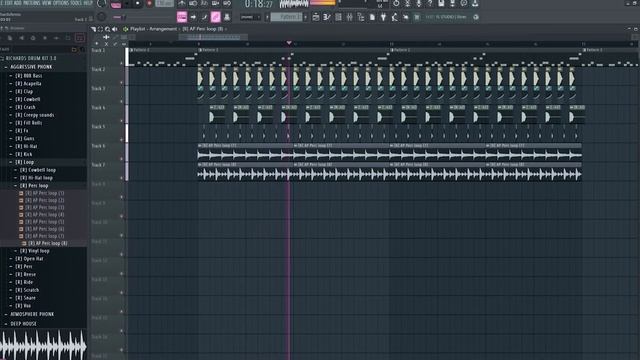Click the stamp icon next to pink link
The image size is (640, 360).
[x=227, y=17]
